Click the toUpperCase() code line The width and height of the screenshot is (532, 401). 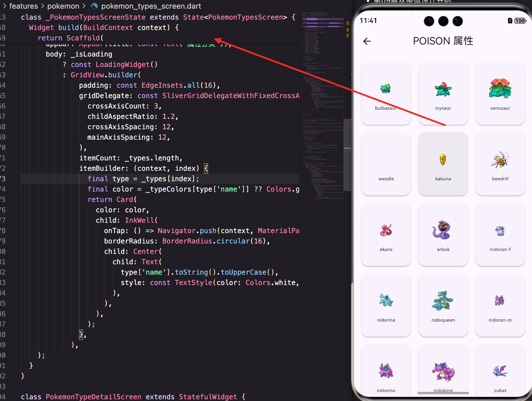(199, 272)
